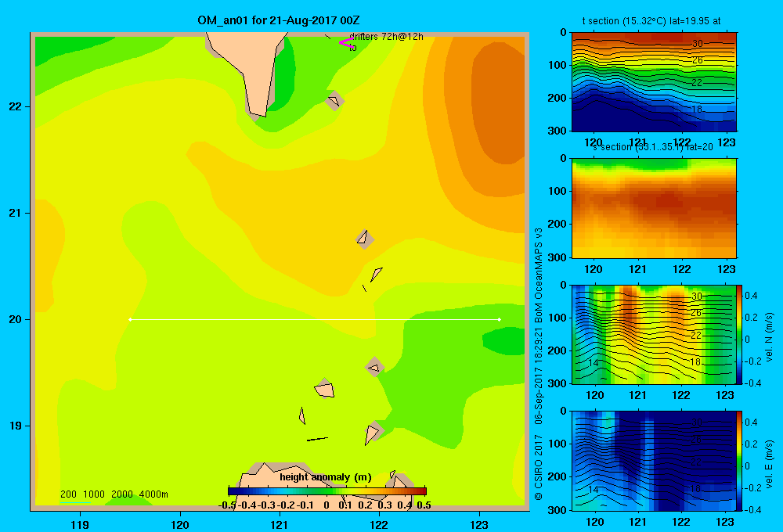The image size is (783, 532).
Task: Click the '200 1000 2000 4000m' depth contour legend
Action: pyautogui.click(x=114, y=494)
